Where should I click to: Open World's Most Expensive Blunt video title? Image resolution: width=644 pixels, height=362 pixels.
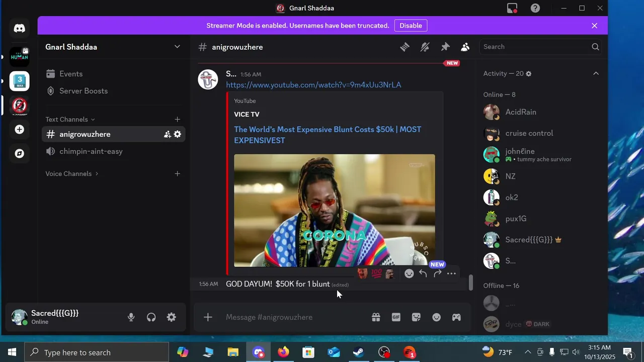pyautogui.click(x=328, y=135)
